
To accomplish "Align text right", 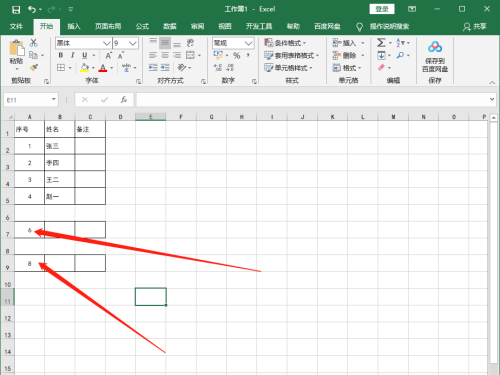I will click(177, 55).
